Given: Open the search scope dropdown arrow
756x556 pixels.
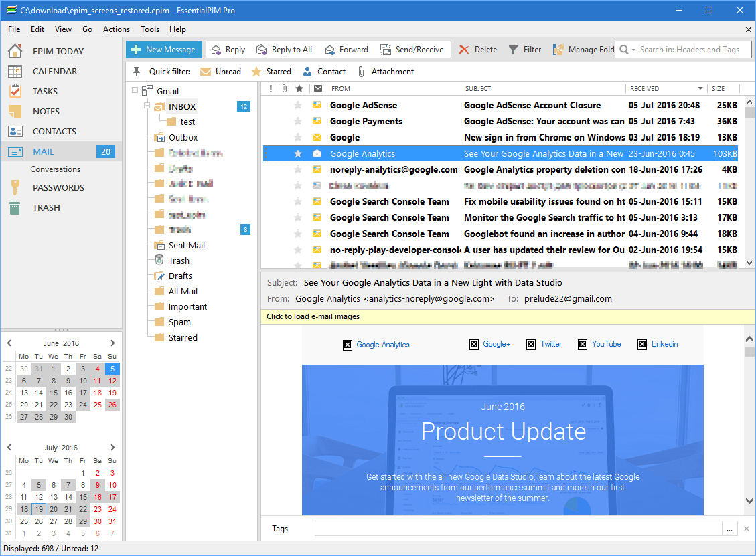Looking at the screenshot, I should pyautogui.click(x=633, y=50).
